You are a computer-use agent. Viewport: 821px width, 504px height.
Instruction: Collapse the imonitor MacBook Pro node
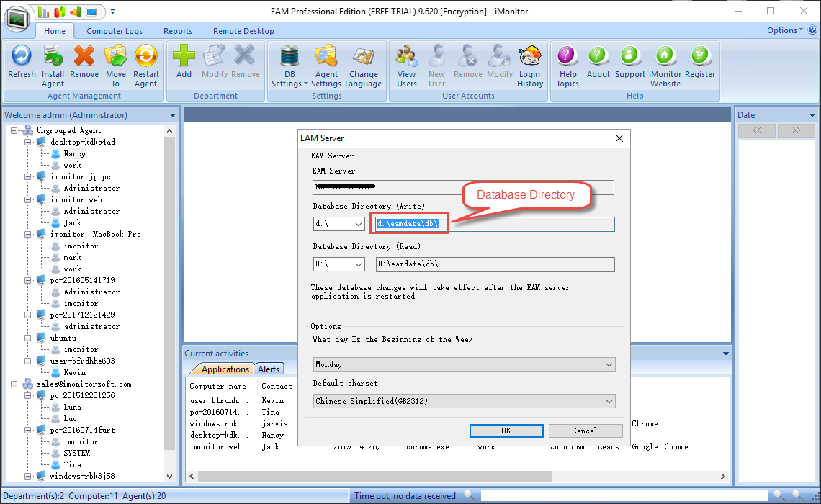27,234
